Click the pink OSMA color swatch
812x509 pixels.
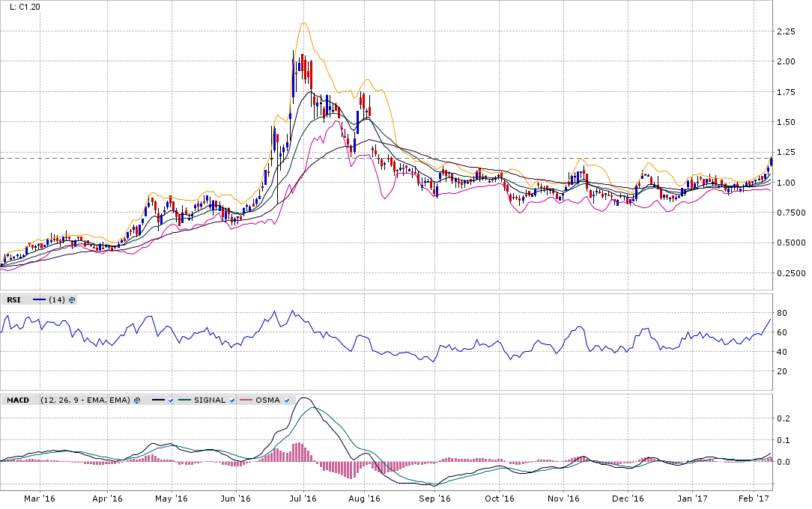pyautogui.click(x=246, y=400)
